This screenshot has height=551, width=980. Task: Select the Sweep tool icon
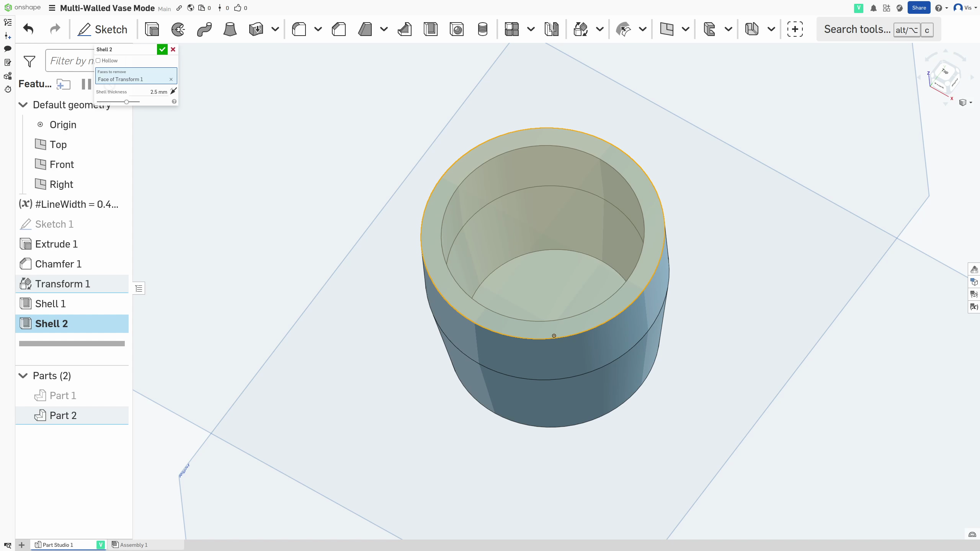pyautogui.click(x=204, y=29)
